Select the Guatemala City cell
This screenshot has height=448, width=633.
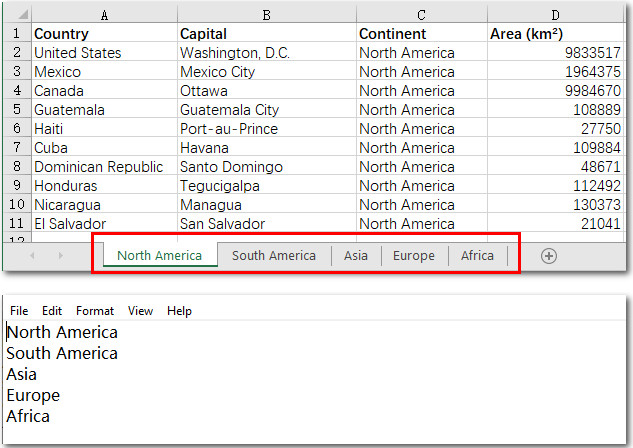tap(266, 109)
